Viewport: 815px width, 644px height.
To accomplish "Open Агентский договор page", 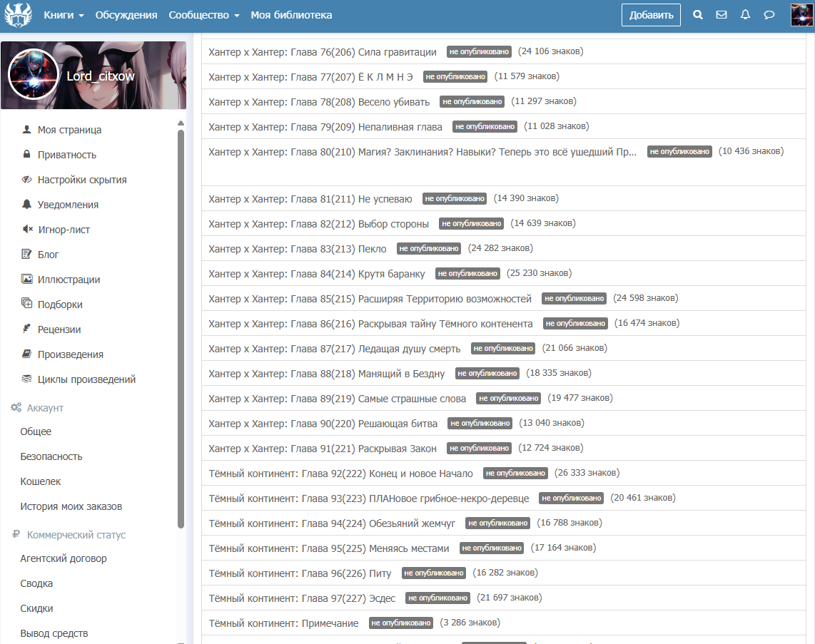I will (x=64, y=558).
